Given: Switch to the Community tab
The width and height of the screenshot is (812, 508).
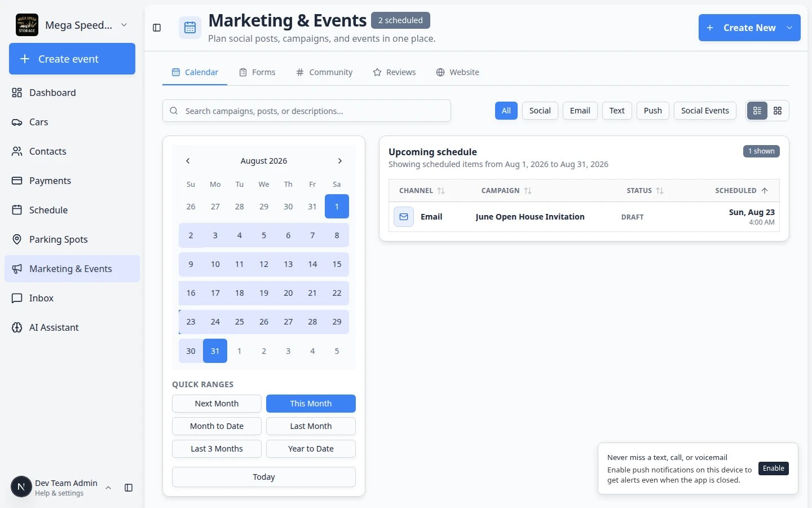Looking at the screenshot, I should pos(324,72).
